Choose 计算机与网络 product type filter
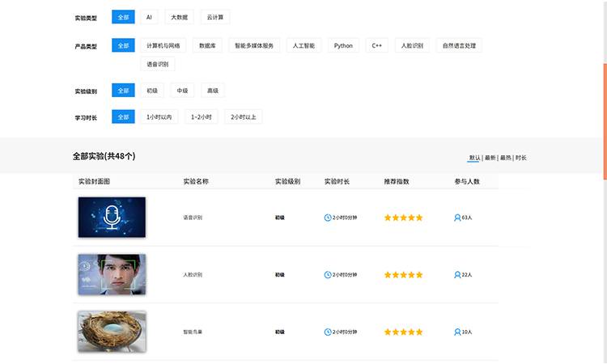This screenshot has height=364, width=607. (163, 45)
